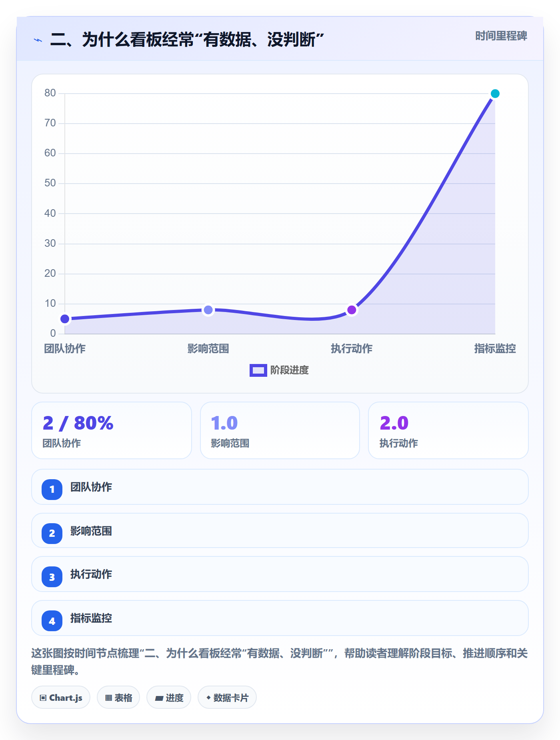This screenshot has width=560, height=740.
Task: Select the 执行动作 purple data point
Action: (352, 310)
